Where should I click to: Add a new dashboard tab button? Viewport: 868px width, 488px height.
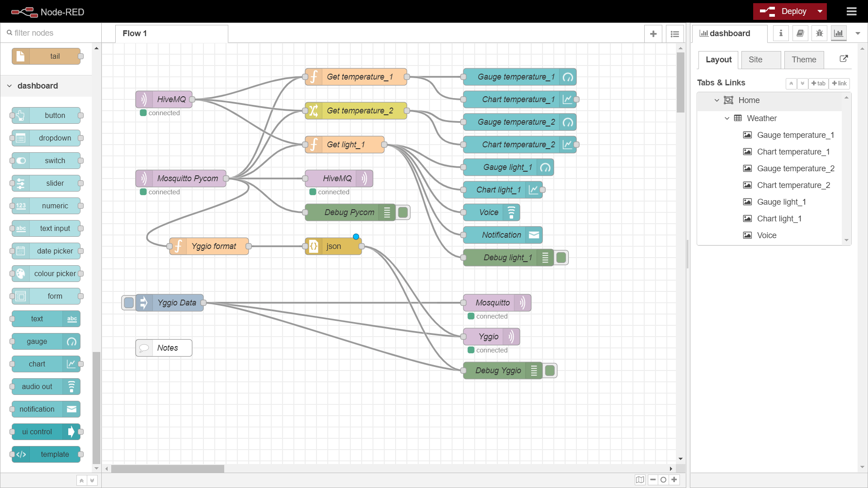click(818, 84)
